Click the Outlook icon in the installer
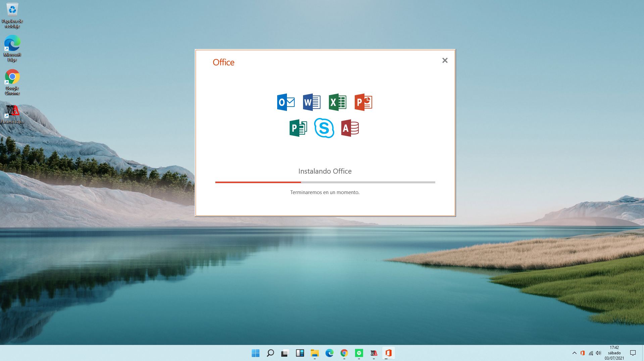 (286, 102)
